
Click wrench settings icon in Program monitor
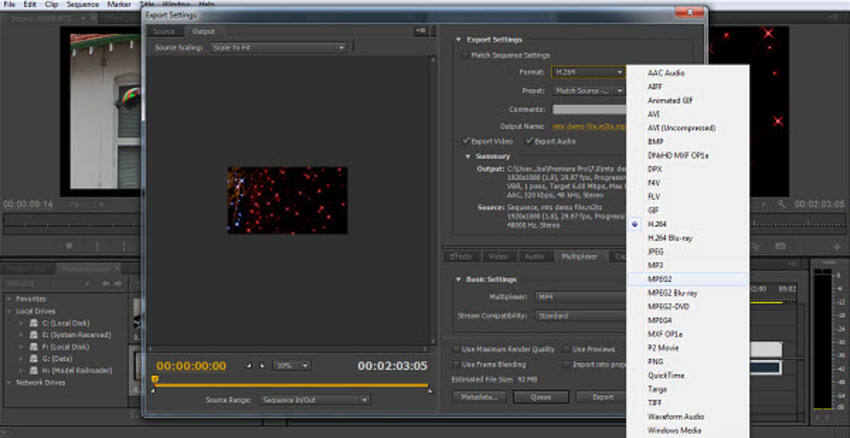click(781, 204)
